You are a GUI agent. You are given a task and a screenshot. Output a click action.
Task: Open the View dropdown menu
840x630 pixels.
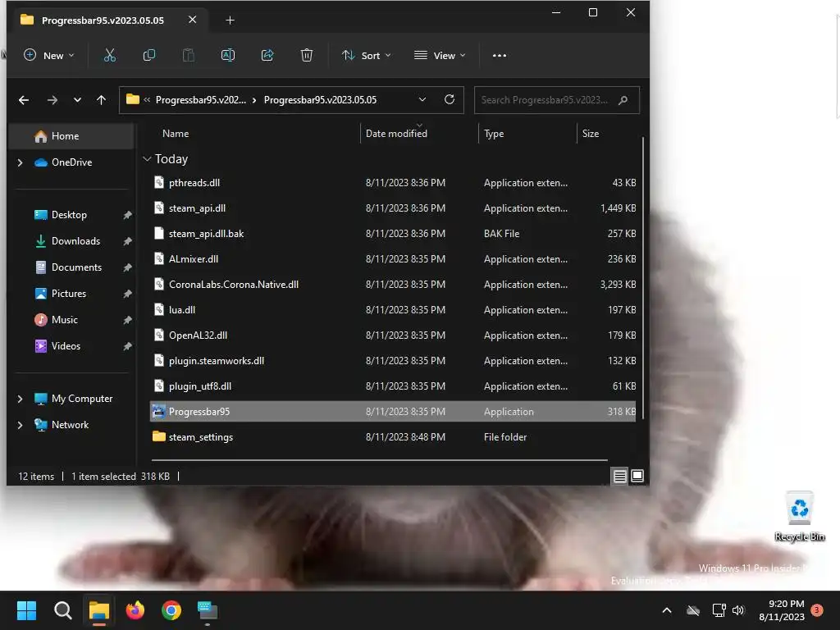coord(440,55)
